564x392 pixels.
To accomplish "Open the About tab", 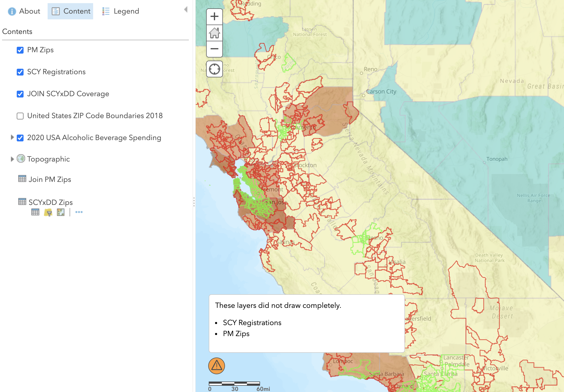I will point(24,11).
